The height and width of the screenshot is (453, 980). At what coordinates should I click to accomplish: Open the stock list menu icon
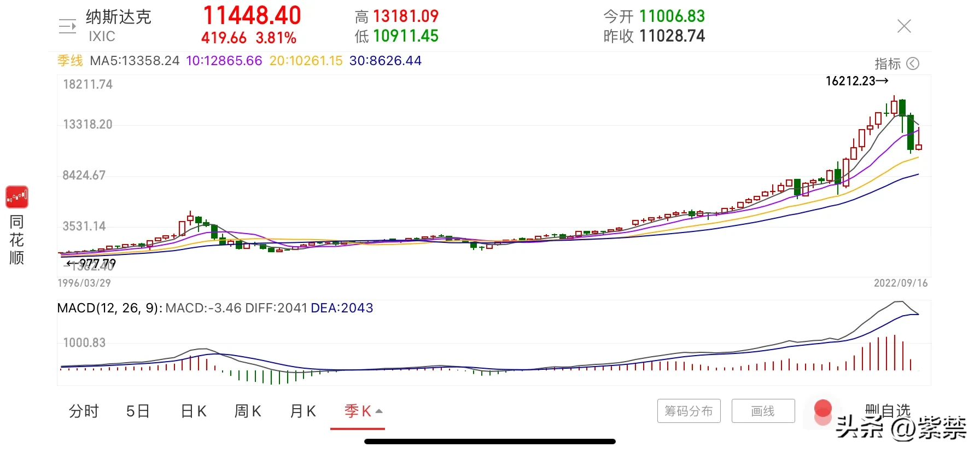point(67,26)
